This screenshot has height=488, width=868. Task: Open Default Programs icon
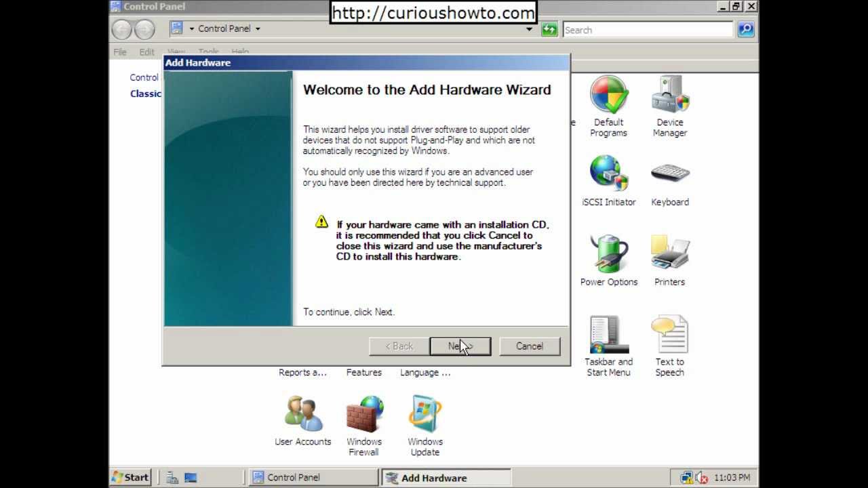click(x=608, y=95)
